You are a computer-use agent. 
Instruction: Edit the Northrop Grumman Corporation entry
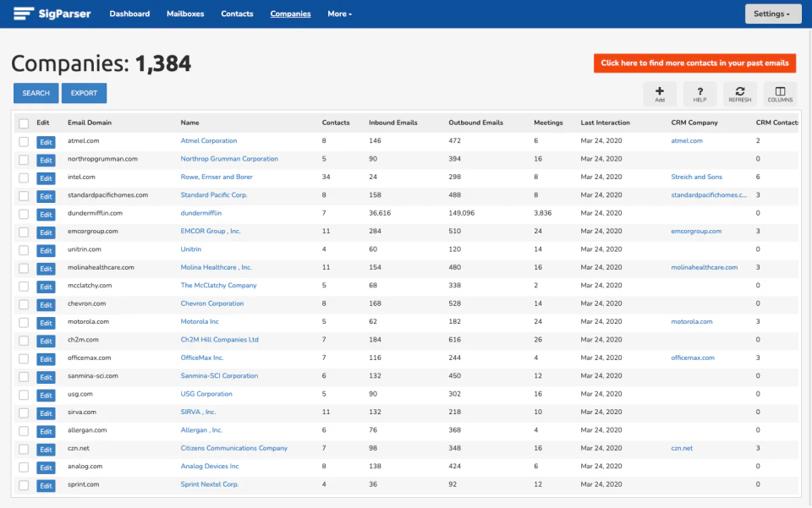tap(45, 160)
